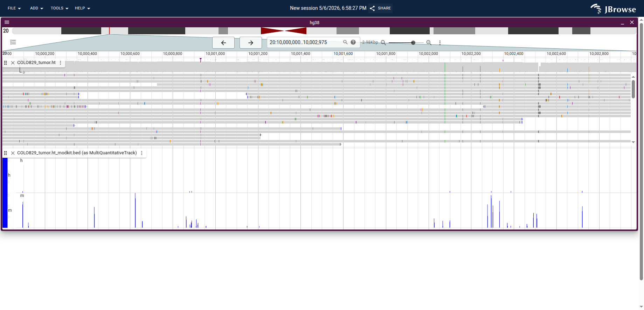Open COLO829_tumor.ht track menu
This screenshot has height=310, width=644.
[61, 63]
